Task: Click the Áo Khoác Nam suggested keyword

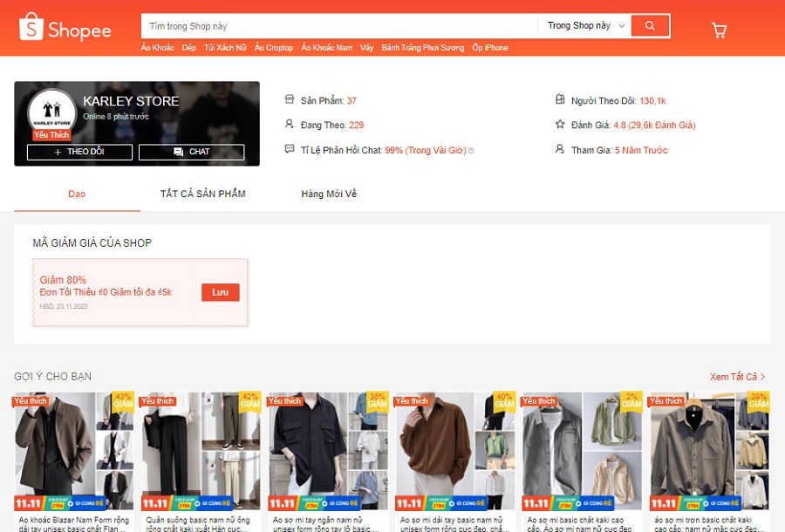Action: [x=326, y=48]
